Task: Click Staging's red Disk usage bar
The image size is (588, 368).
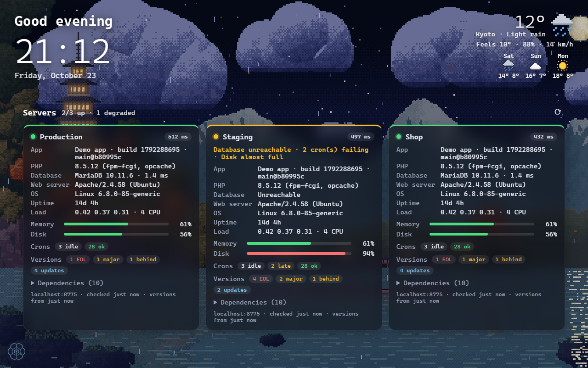Action: click(x=299, y=253)
